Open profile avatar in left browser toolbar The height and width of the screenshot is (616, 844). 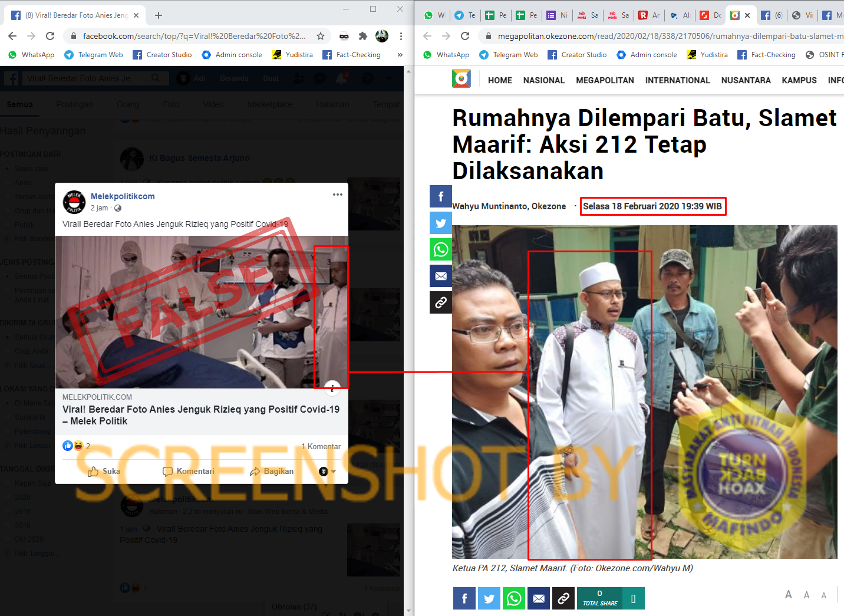(x=382, y=36)
